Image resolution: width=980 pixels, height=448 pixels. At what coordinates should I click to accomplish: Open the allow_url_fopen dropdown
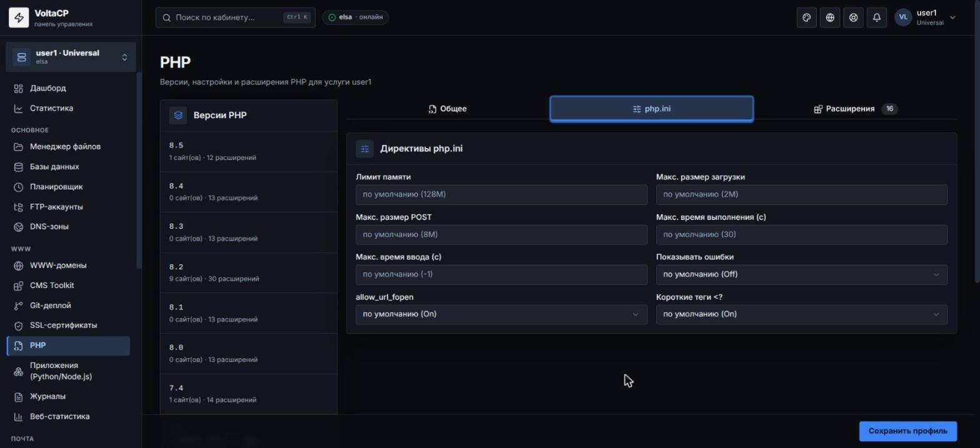tap(501, 314)
